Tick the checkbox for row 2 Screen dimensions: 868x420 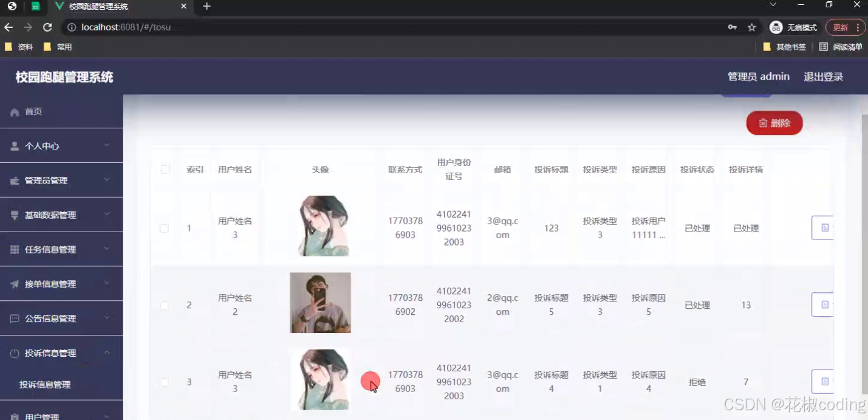[x=164, y=305]
